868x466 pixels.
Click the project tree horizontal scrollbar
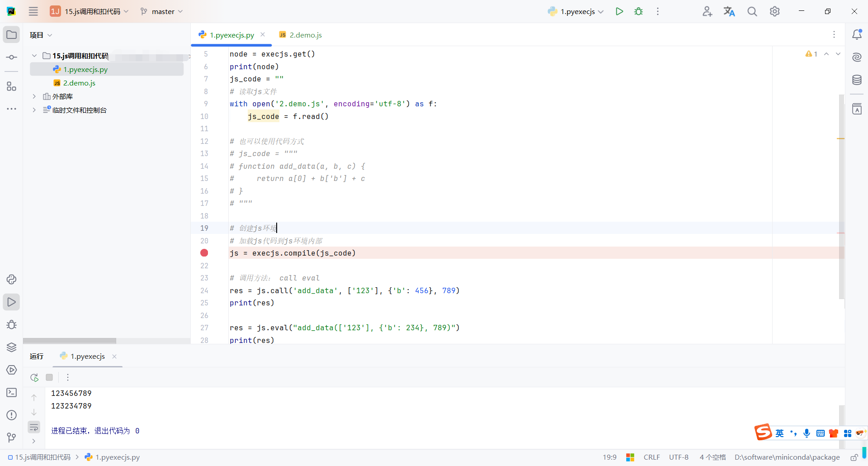click(70, 341)
